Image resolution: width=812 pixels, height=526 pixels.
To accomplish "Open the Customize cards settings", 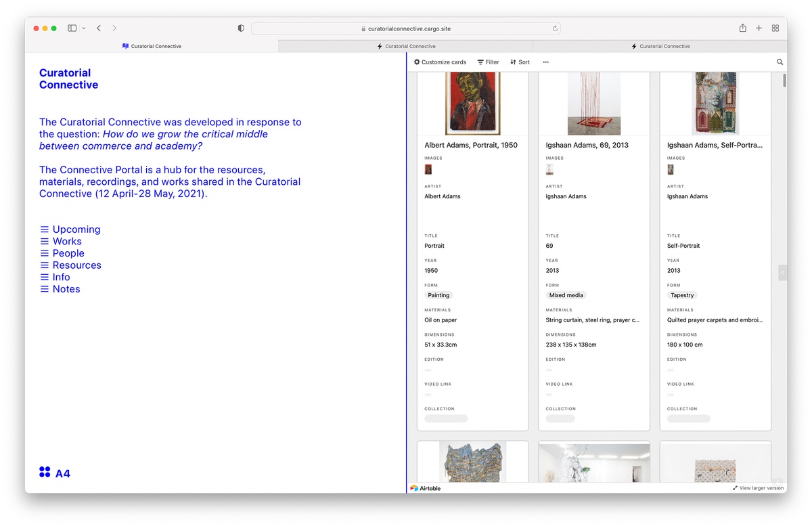I will (440, 62).
